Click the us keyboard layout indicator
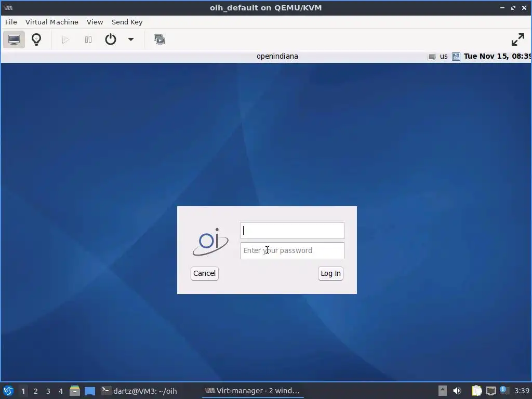Image resolution: width=532 pixels, height=399 pixels. tap(444, 56)
